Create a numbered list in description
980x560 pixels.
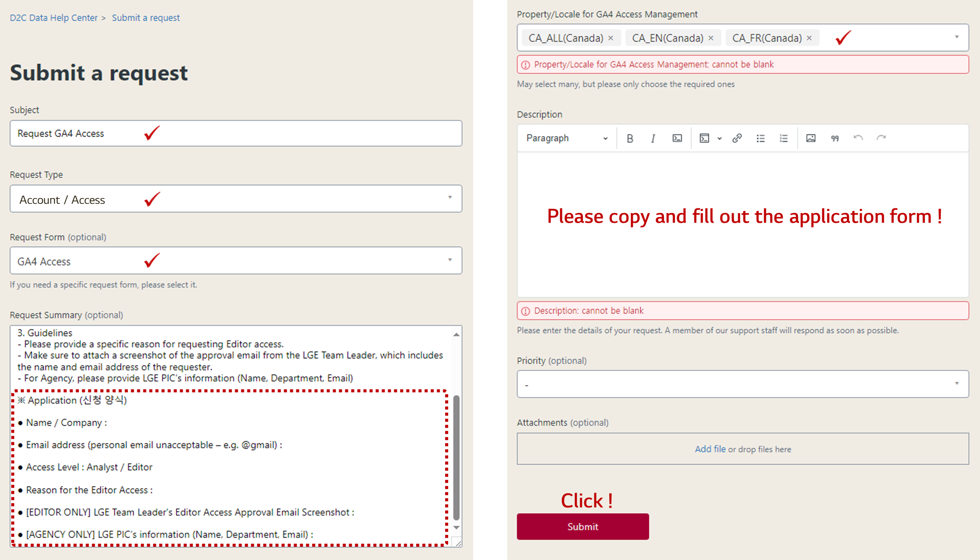(x=784, y=138)
